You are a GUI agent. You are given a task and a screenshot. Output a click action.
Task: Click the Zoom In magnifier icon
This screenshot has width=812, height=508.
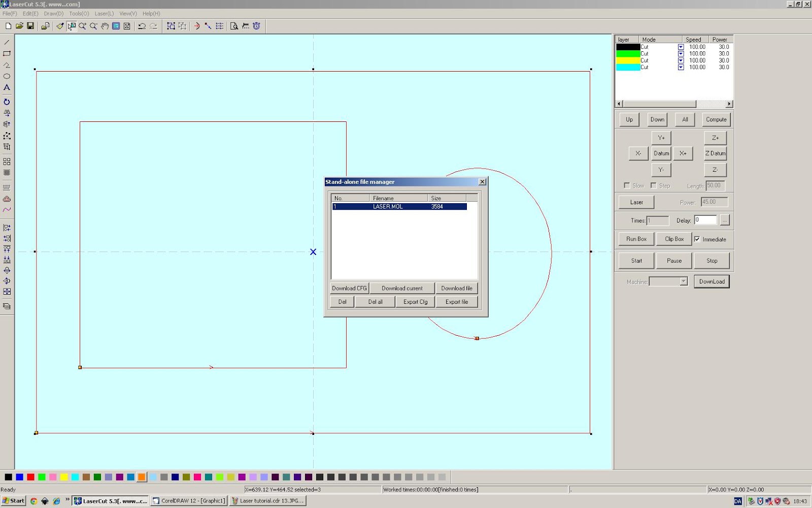pyautogui.click(x=82, y=26)
